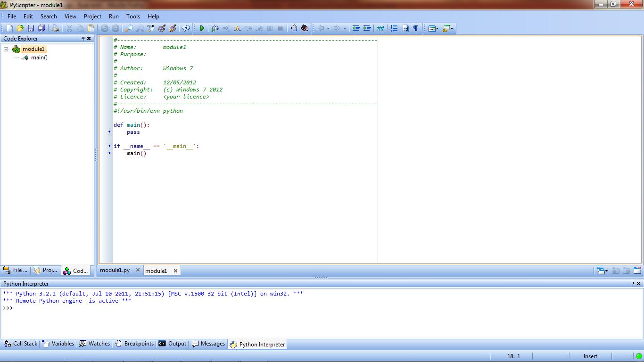644x362 pixels.
Task: Open the Variables tab
Action: click(58, 344)
